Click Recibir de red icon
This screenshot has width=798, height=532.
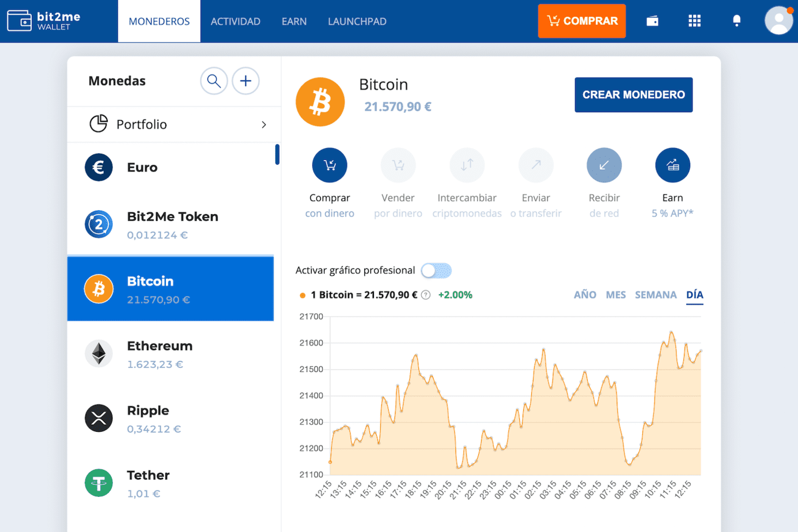(x=604, y=165)
